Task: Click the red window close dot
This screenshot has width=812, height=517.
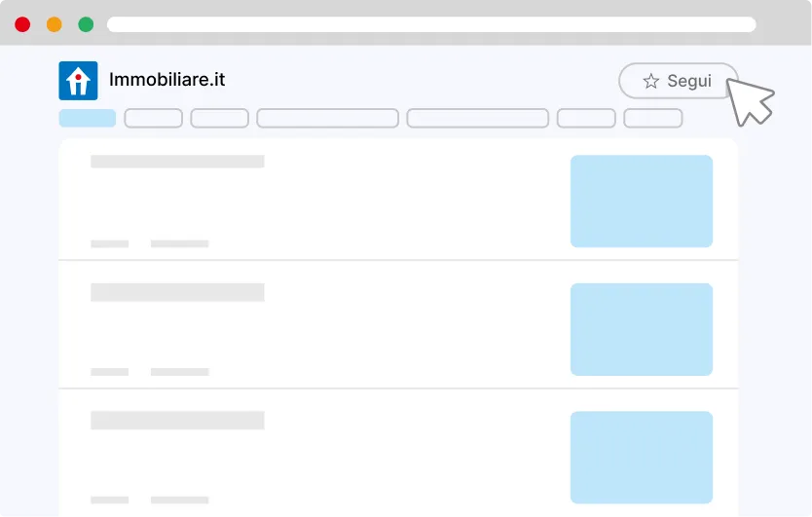Action: pyautogui.click(x=22, y=24)
